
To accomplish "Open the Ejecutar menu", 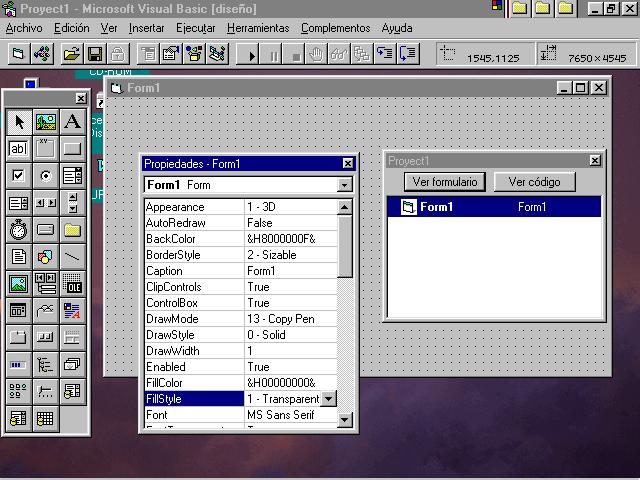I will [196, 28].
